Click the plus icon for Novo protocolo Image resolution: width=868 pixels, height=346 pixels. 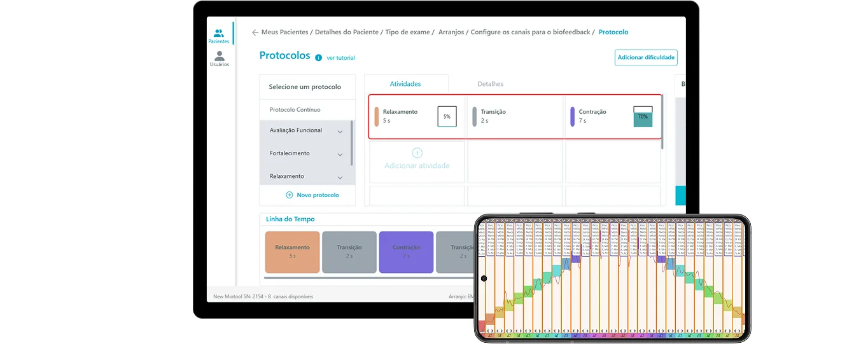[x=289, y=195]
